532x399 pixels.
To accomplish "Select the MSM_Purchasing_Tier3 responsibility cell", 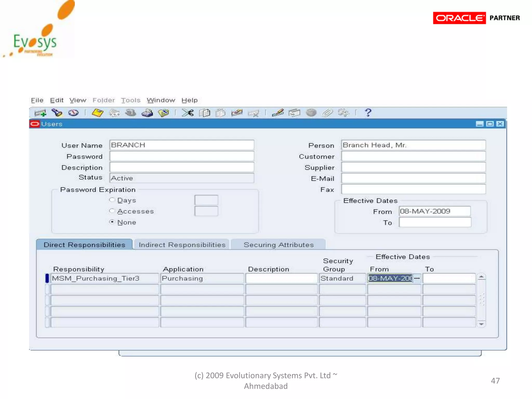I will coord(105,278).
